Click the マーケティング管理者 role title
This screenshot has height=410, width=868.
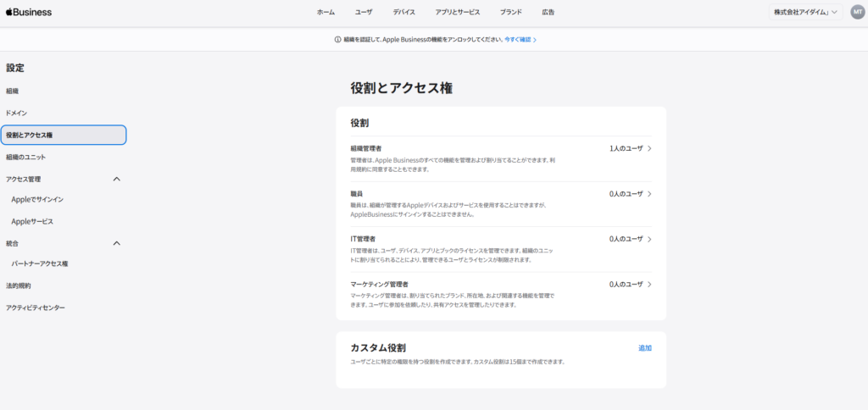(379, 285)
